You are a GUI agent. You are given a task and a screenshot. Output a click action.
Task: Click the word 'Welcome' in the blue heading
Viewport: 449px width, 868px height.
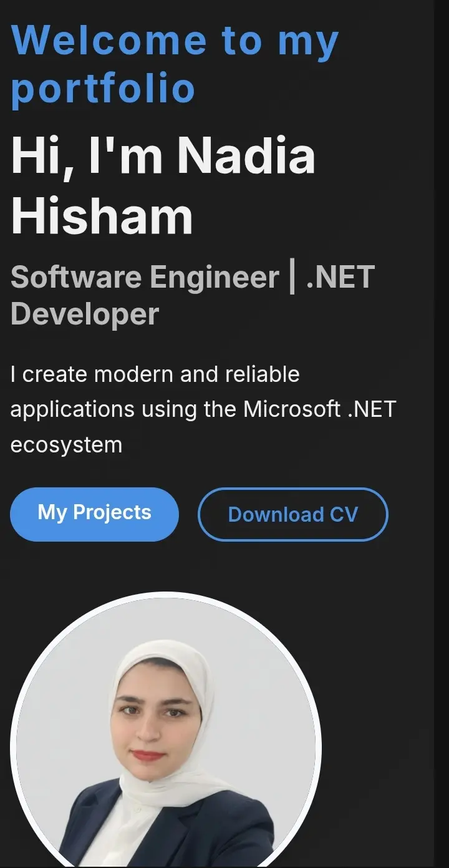click(109, 40)
